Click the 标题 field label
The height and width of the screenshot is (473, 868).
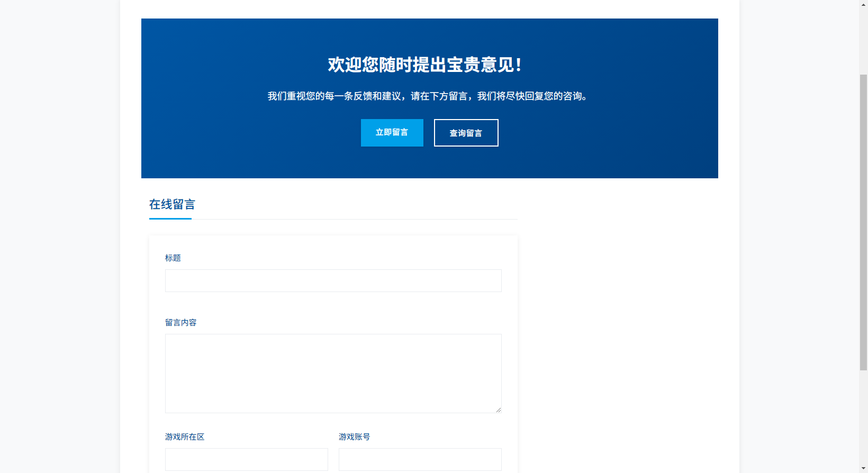(173, 258)
